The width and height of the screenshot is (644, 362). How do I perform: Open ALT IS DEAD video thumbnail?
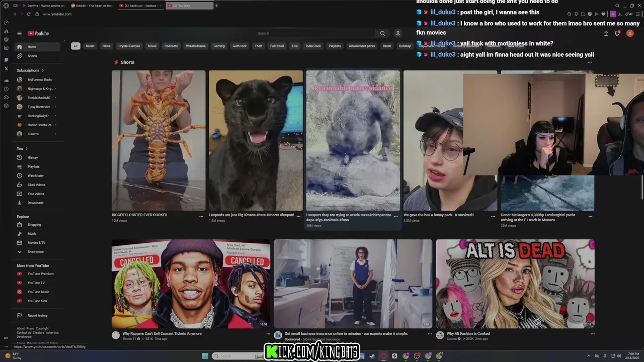pos(515,284)
